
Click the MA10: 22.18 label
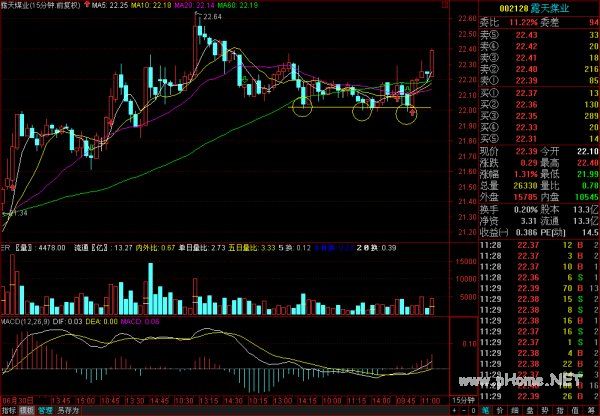[x=151, y=5]
